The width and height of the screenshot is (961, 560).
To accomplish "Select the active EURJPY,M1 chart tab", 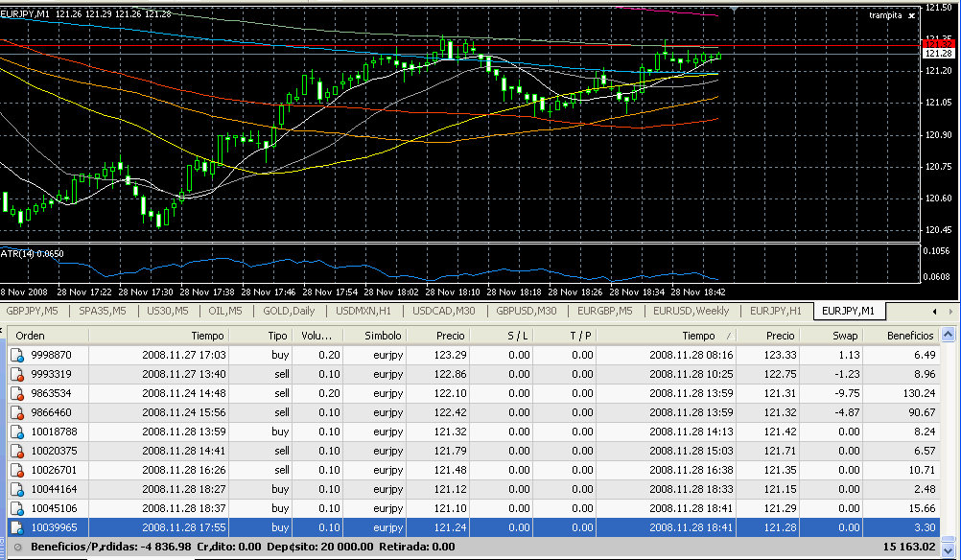I will (848, 311).
